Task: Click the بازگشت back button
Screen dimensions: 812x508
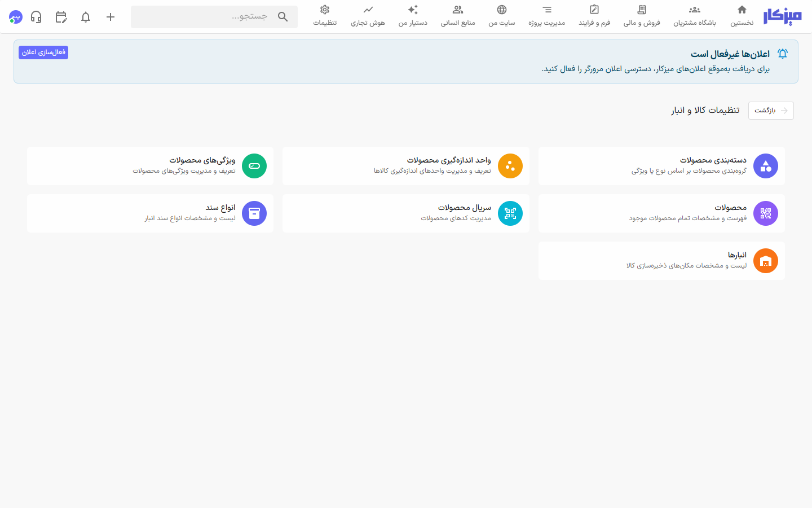Action: point(771,111)
